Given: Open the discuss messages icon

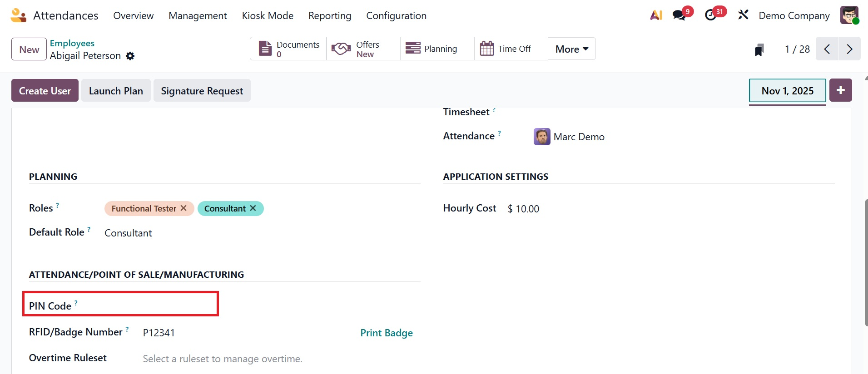Looking at the screenshot, I should click(x=680, y=15).
